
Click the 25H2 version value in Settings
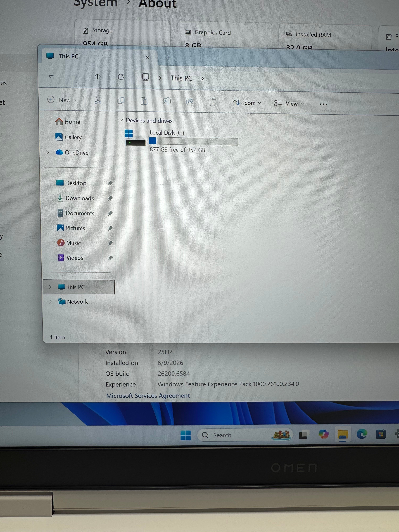pos(165,352)
